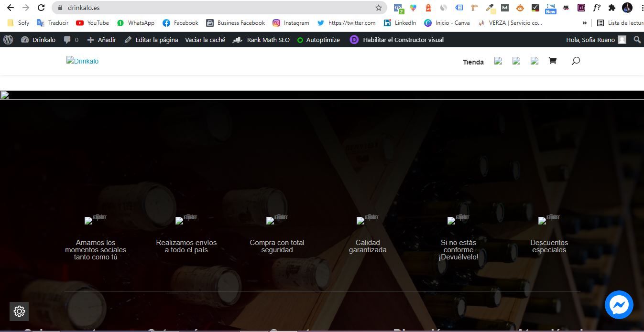Click the first social icon after Tienda
Screen dimensions: 644x332
click(x=498, y=61)
